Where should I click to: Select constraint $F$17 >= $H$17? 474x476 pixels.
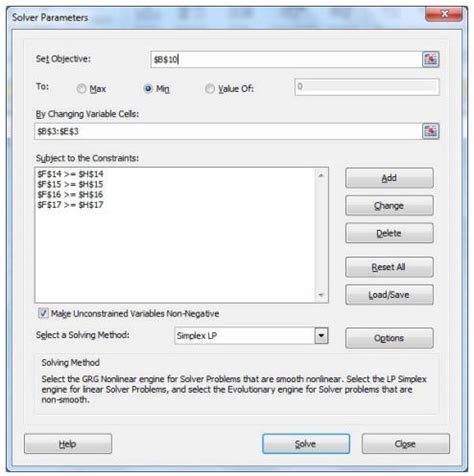(x=70, y=205)
